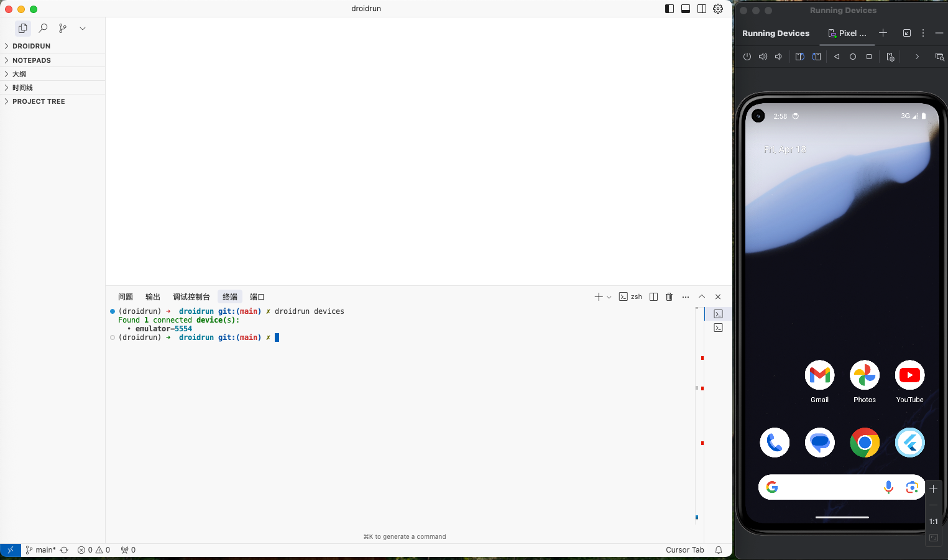
Task: Open the search icon in the sidebar
Action: pyautogui.click(x=43, y=28)
